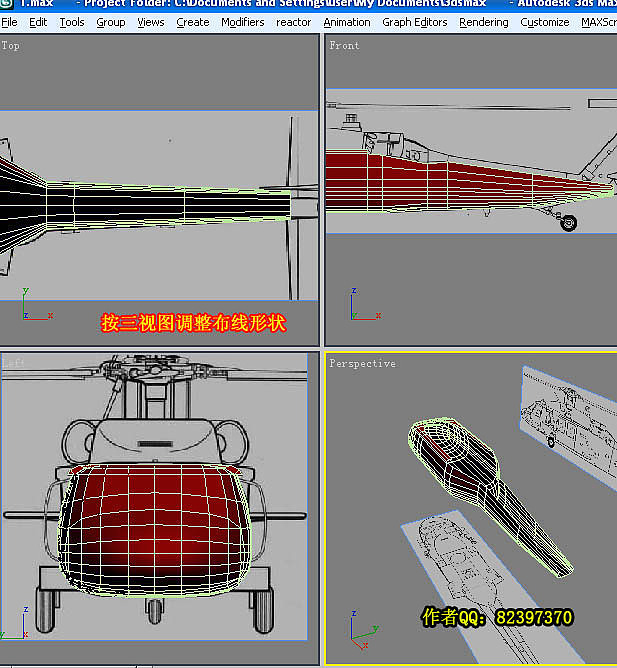Open the Edit menu

click(x=38, y=22)
